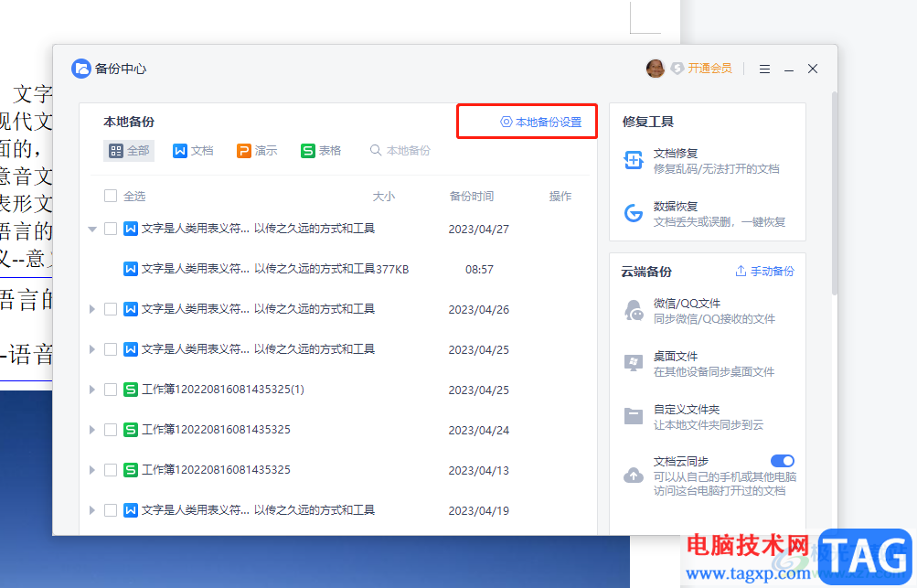Select the 2023/04/13 workbook checkbox
The image size is (917, 588).
coord(111,470)
